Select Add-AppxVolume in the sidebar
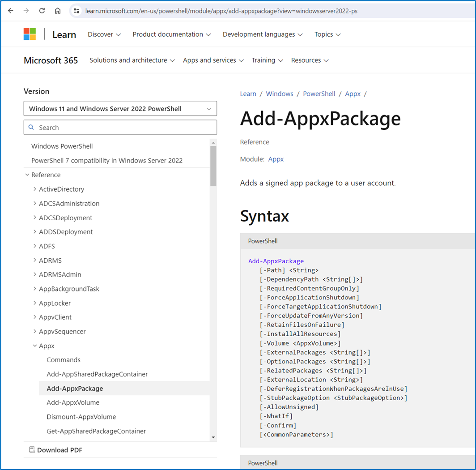The height and width of the screenshot is (470, 476). pyautogui.click(x=73, y=402)
